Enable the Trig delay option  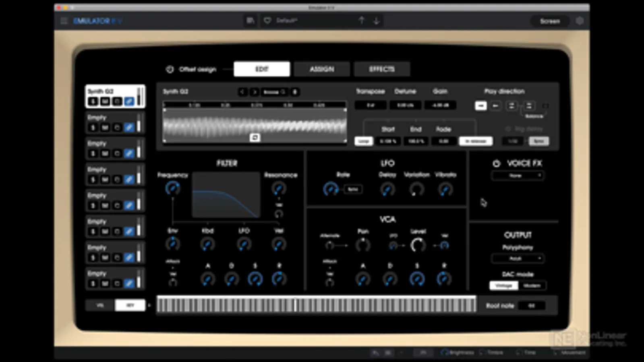(x=508, y=129)
